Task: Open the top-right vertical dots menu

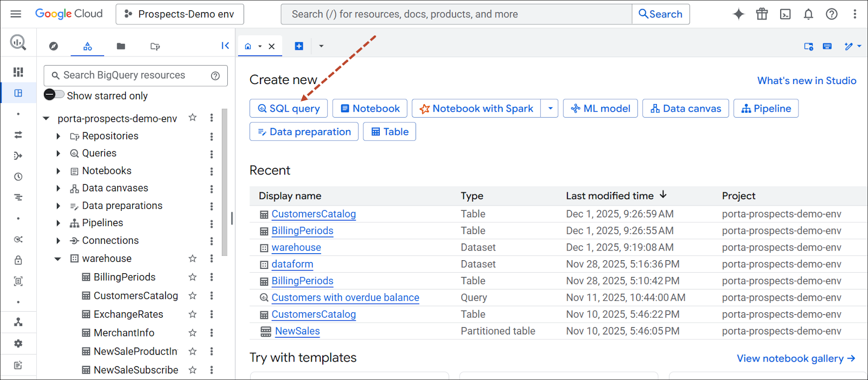Action: click(855, 14)
